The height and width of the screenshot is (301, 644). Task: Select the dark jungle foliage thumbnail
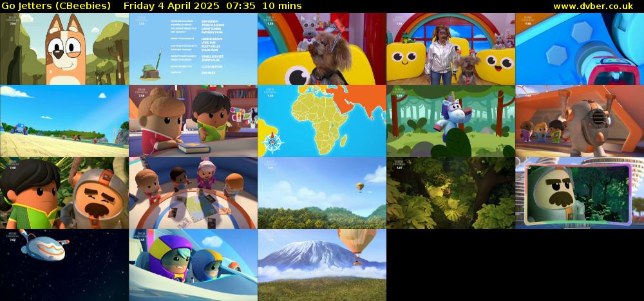(451, 193)
